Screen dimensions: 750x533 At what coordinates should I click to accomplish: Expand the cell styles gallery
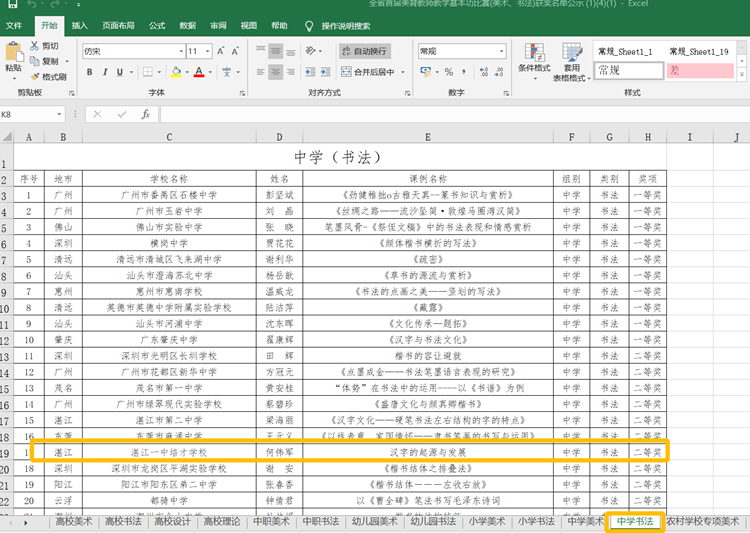(742, 75)
